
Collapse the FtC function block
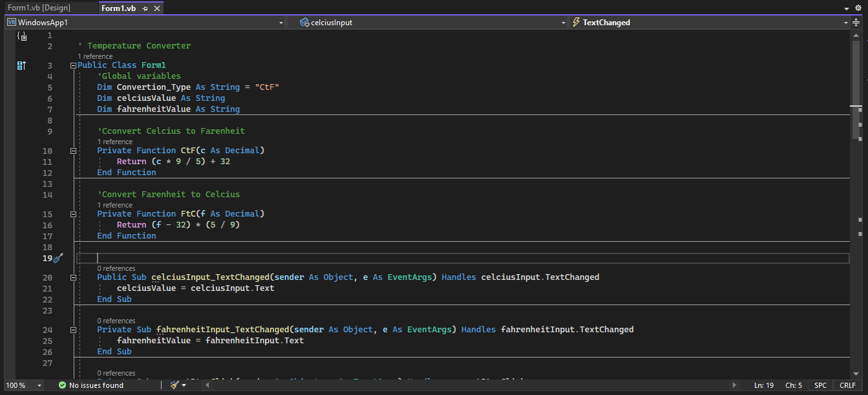tap(73, 214)
